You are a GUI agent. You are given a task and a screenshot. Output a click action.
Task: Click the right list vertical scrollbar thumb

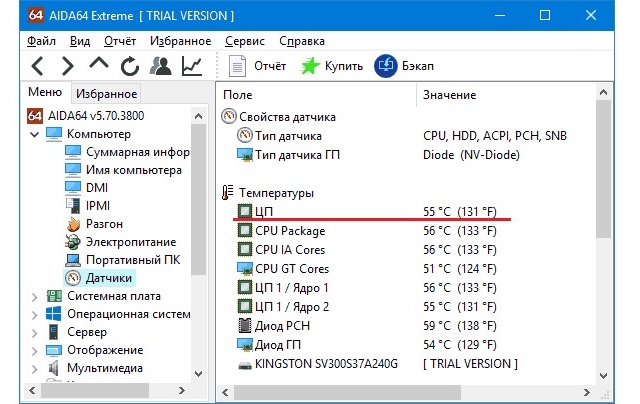tap(603, 169)
